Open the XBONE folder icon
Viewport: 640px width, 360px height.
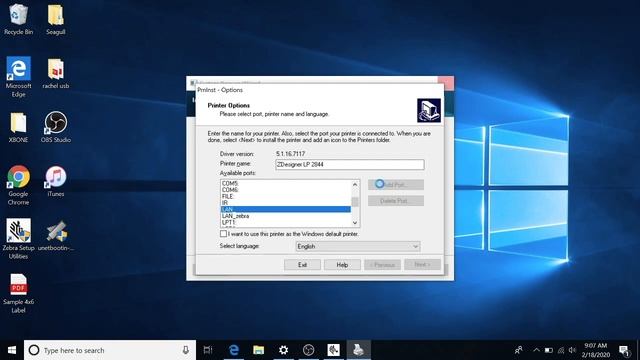(x=18, y=127)
